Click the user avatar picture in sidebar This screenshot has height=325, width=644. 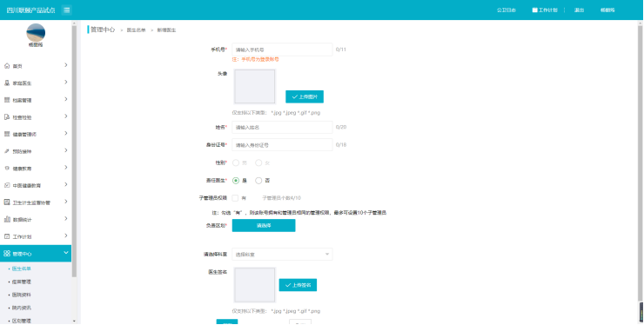(x=36, y=32)
